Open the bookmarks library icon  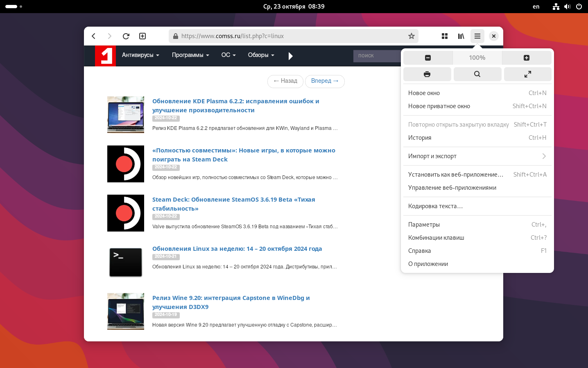(461, 36)
